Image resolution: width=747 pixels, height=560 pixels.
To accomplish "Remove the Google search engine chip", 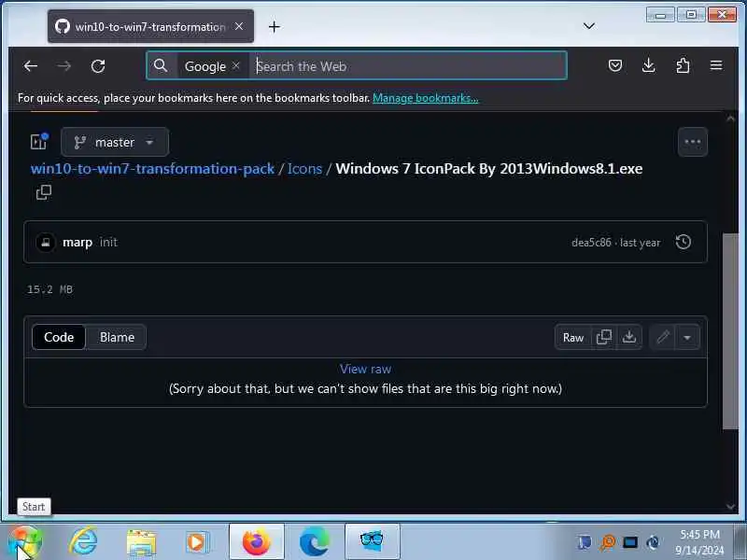I will point(236,65).
